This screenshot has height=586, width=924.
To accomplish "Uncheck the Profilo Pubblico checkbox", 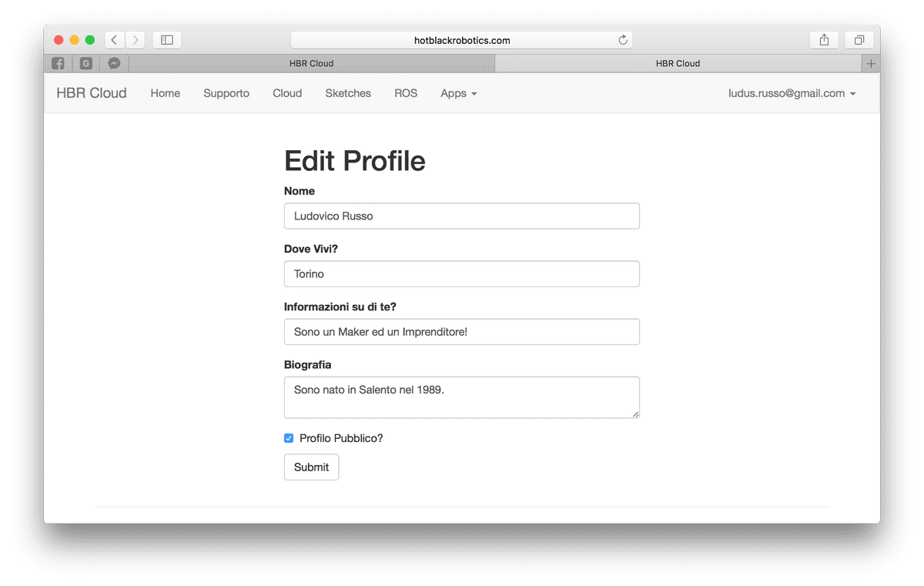I will point(289,438).
